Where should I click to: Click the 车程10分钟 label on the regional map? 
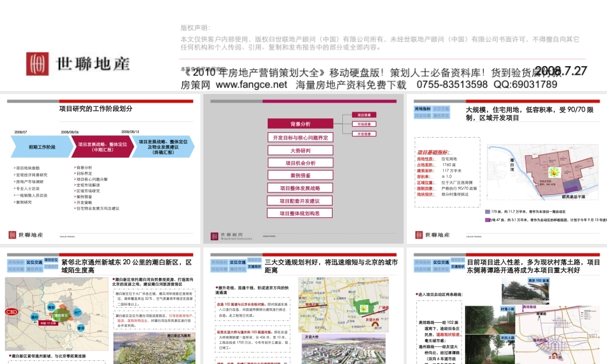point(49,323)
